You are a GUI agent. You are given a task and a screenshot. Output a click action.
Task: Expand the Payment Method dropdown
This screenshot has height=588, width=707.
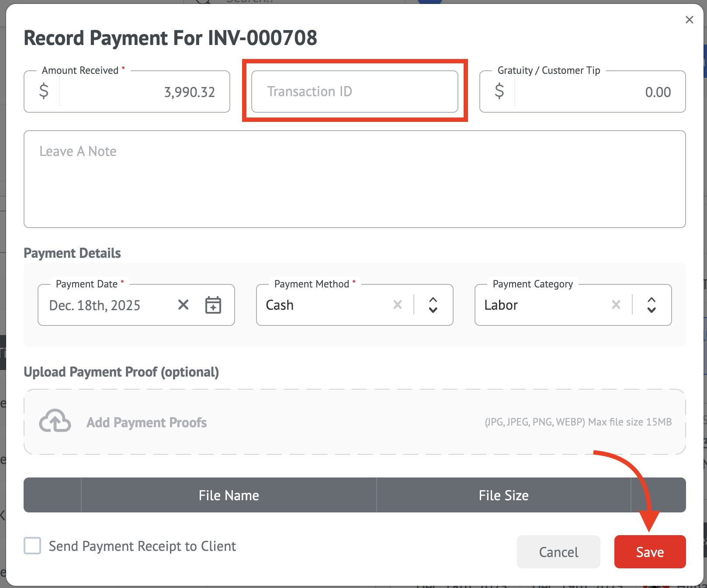pos(433,305)
